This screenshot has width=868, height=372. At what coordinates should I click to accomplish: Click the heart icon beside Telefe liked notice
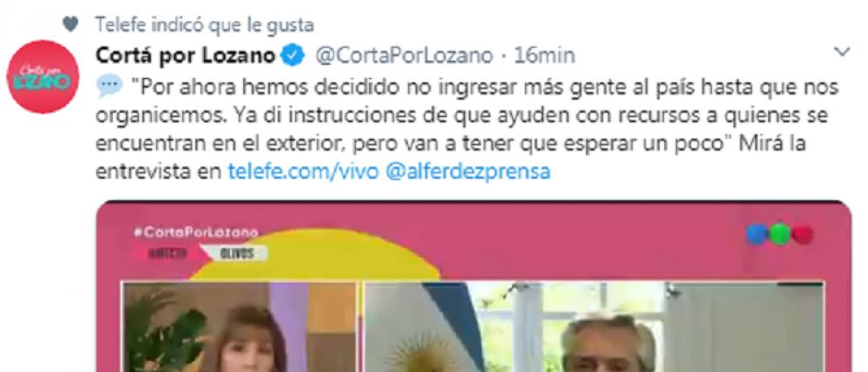(x=70, y=24)
